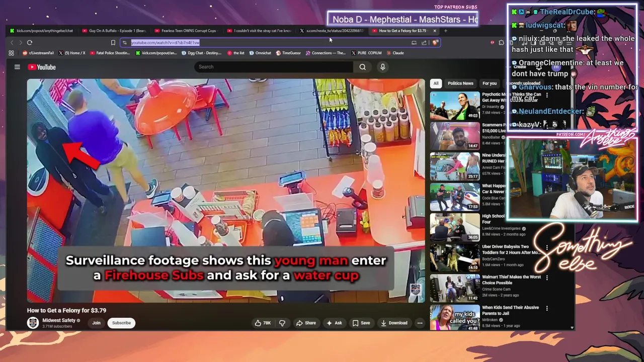
Task: Open options for Uber Driver Babysits video
Action: [547, 247]
